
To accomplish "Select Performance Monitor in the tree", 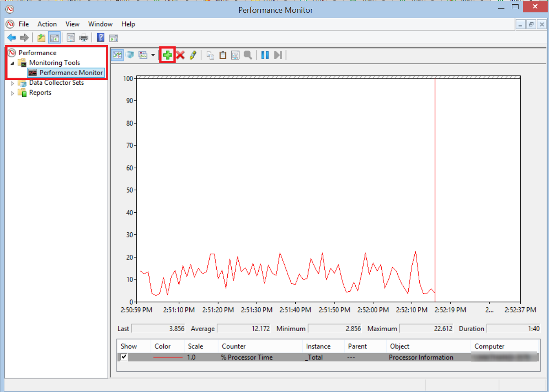I will pyautogui.click(x=71, y=73).
